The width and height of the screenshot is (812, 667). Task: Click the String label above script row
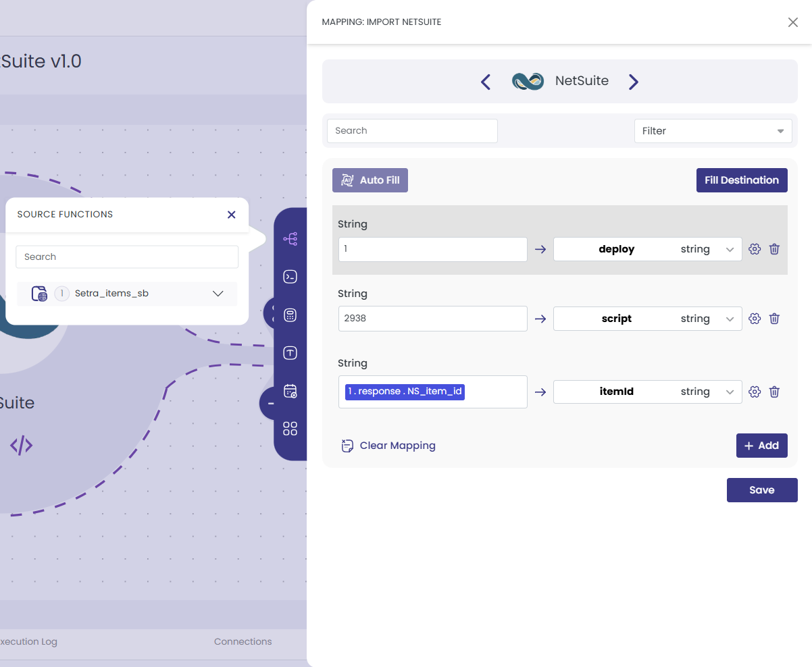(353, 294)
